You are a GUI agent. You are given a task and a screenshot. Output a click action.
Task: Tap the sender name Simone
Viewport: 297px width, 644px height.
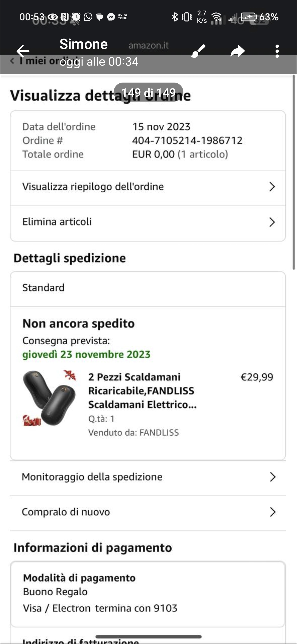point(84,44)
